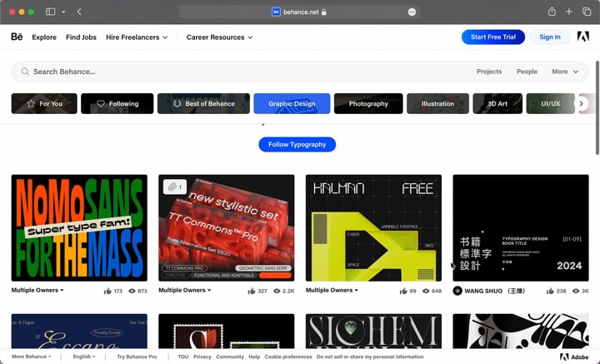Click views eye icon showing 2.2K
The image size is (600, 364).
(277, 291)
